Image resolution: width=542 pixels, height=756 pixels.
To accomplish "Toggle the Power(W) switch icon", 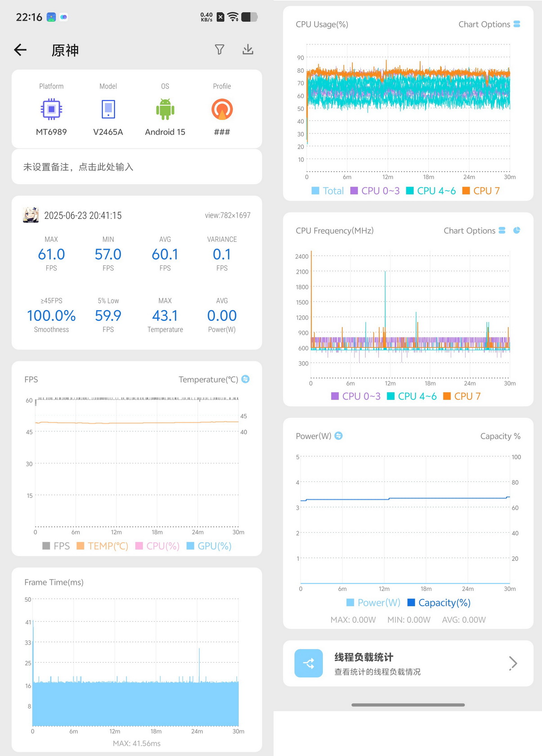I will pos(339,436).
